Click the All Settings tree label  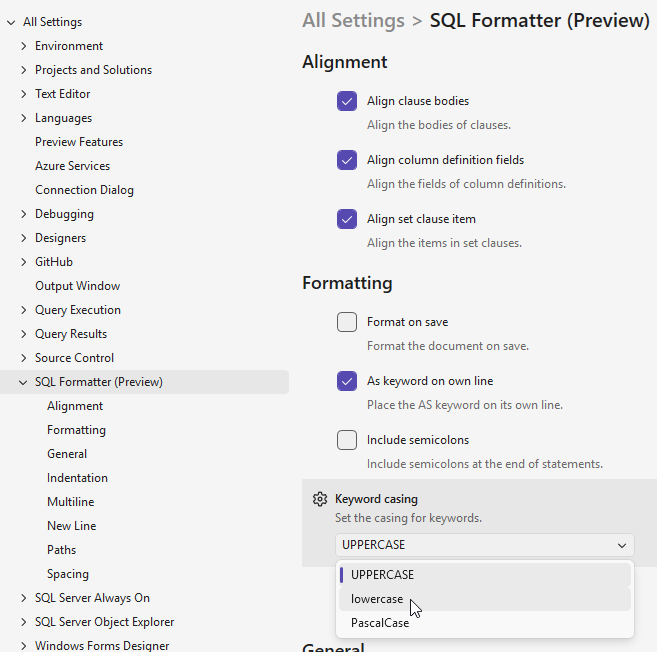(x=52, y=22)
